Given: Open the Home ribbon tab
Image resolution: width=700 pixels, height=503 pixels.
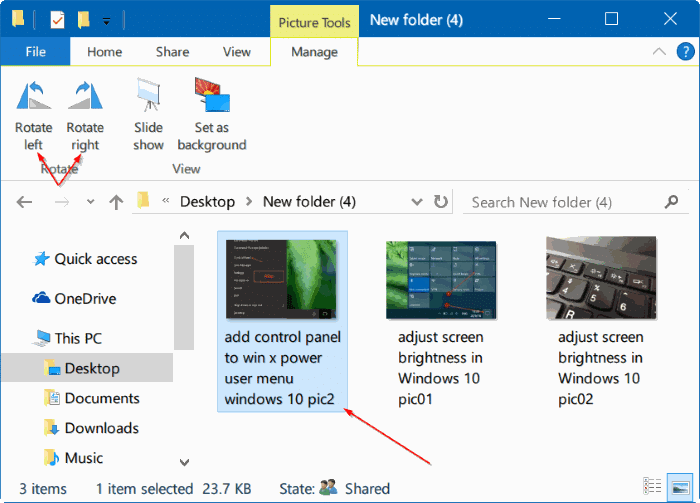Looking at the screenshot, I should pyautogui.click(x=104, y=52).
